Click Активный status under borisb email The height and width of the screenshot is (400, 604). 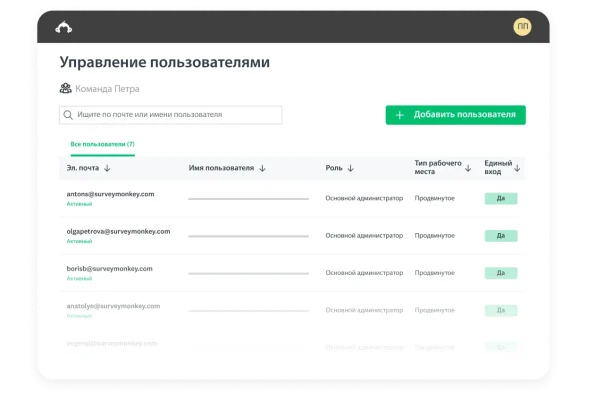pyautogui.click(x=79, y=278)
